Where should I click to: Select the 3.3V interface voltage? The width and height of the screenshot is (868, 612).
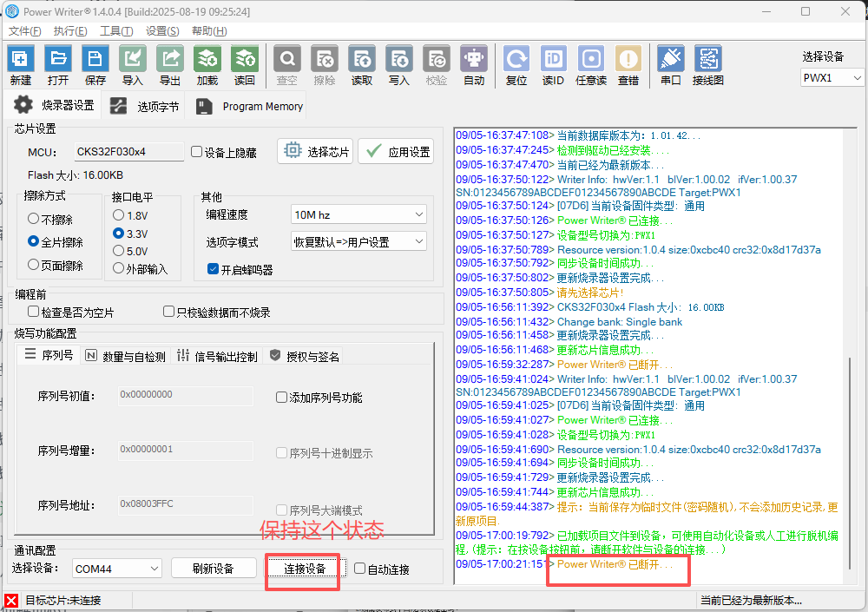118,234
